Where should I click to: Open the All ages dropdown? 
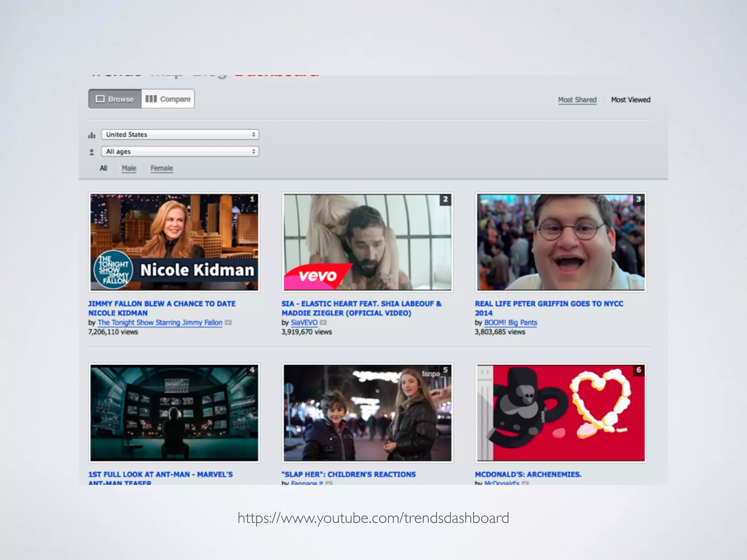tap(180, 151)
